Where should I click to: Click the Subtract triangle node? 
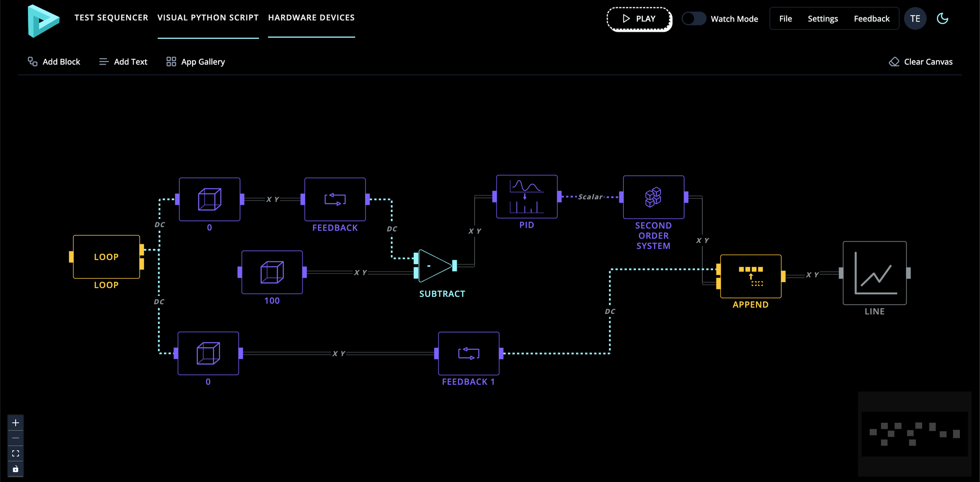[x=434, y=266]
